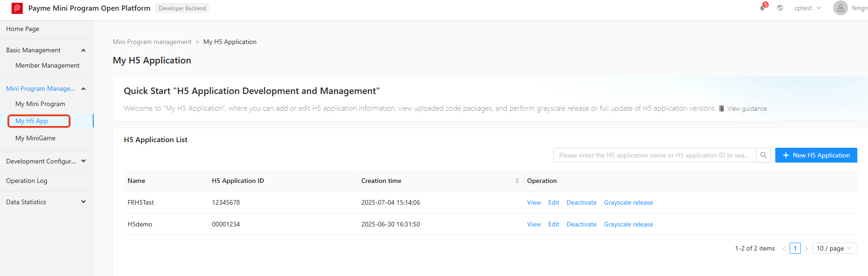Click the View guidance book icon

[x=721, y=108]
